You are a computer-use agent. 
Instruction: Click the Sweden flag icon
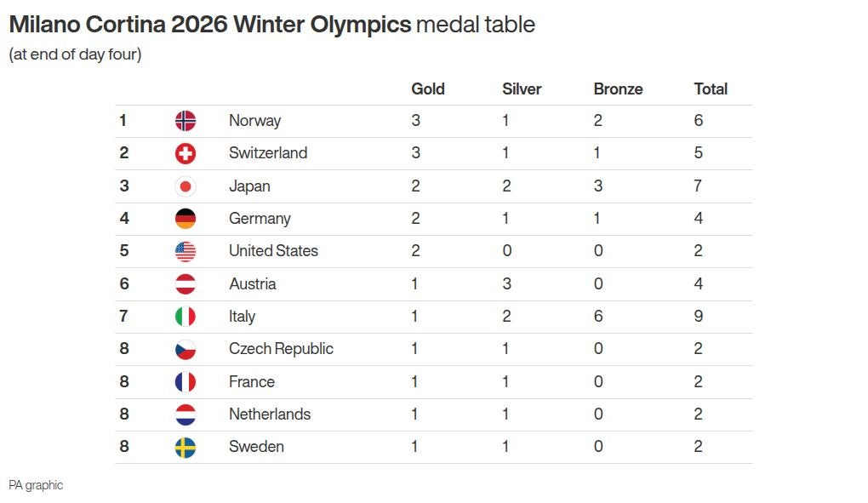(186, 447)
